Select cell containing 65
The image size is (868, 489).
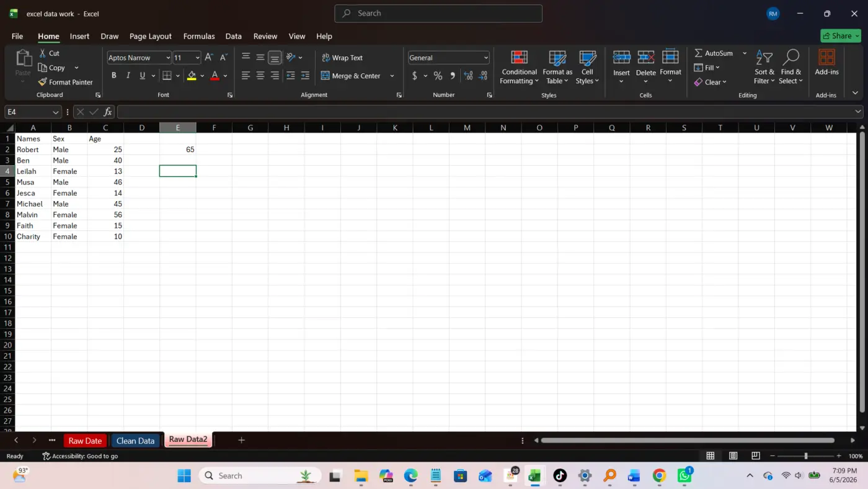pos(178,150)
